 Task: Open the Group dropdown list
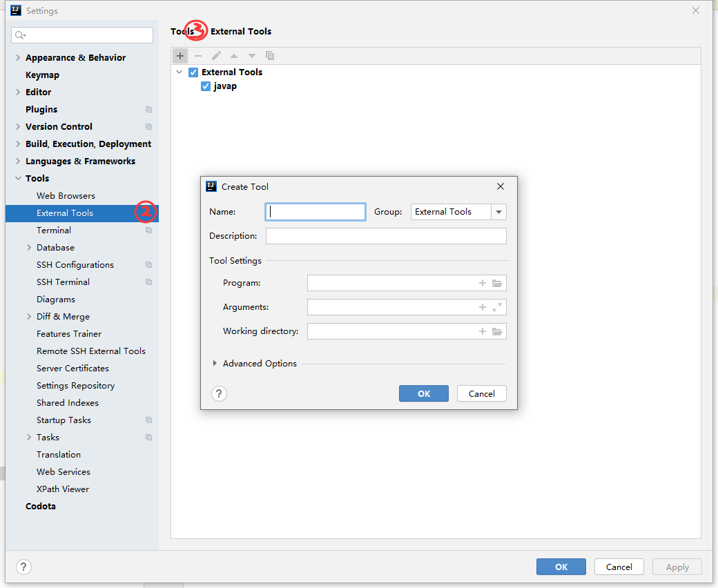pos(498,212)
